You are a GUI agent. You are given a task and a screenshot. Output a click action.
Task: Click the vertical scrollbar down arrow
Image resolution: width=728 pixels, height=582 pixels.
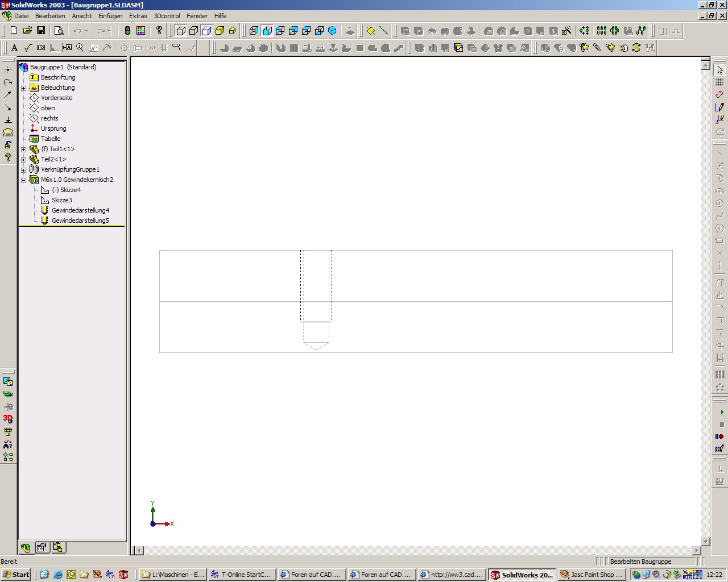[706, 542]
